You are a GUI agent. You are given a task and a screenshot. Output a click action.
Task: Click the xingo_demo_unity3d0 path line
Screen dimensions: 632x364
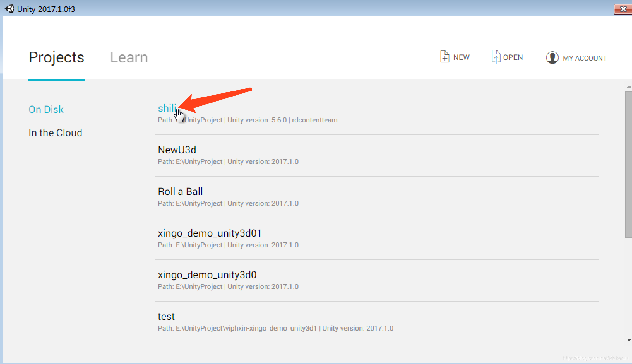(228, 286)
